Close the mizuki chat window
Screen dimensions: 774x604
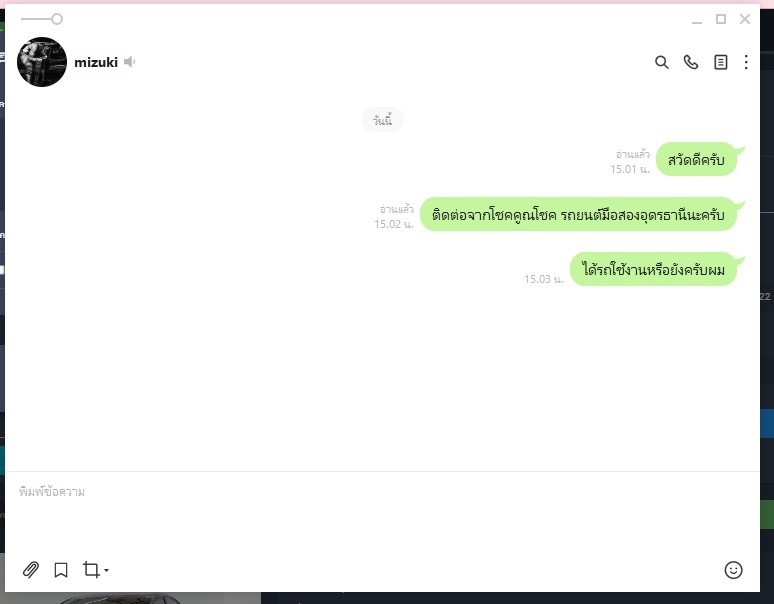pos(745,19)
